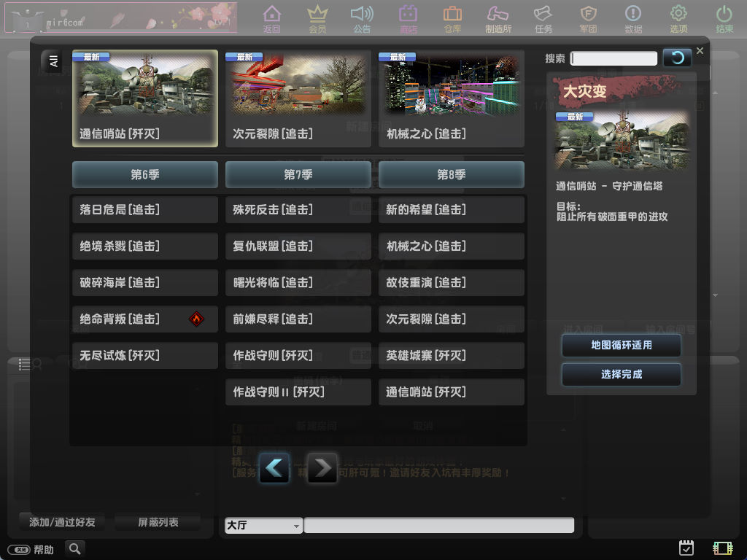Viewport: 747px width, 560px height.
Task: Choose 故伎重演 [追击] from the list
Action: pyautogui.click(x=452, y=282)
